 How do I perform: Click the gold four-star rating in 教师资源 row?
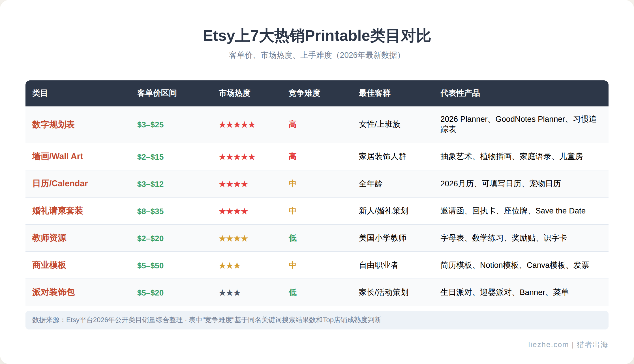tap(233, 238)
